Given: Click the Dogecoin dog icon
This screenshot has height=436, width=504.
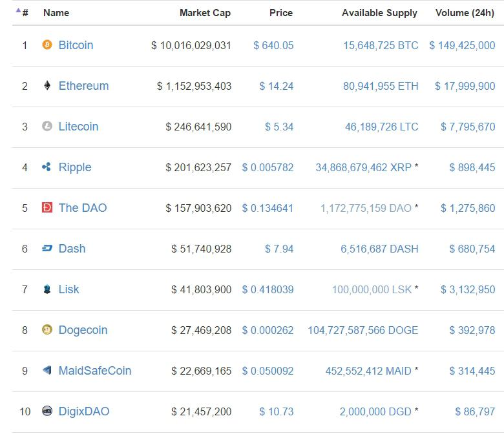Looking at the screenshot, I should click(x=47, y=329).
